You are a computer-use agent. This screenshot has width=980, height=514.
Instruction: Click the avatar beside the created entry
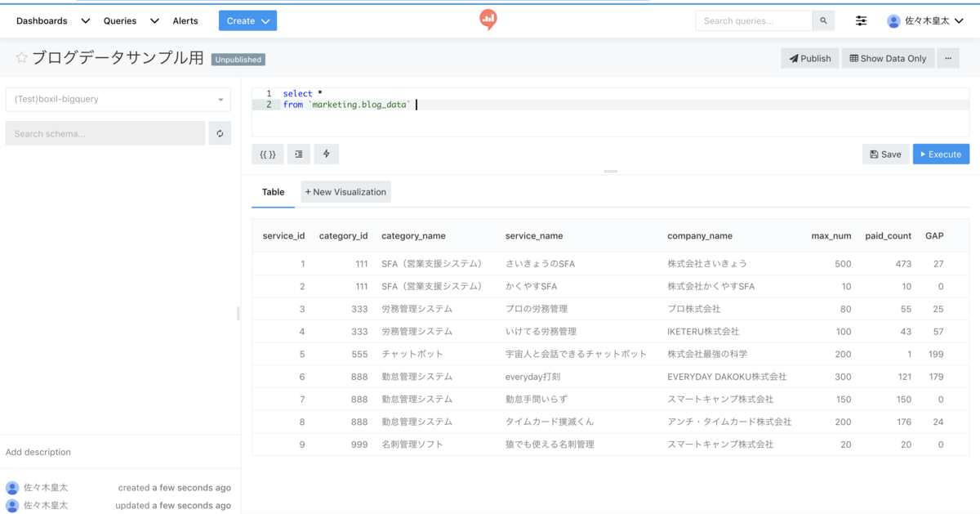[x=12, y=488]
